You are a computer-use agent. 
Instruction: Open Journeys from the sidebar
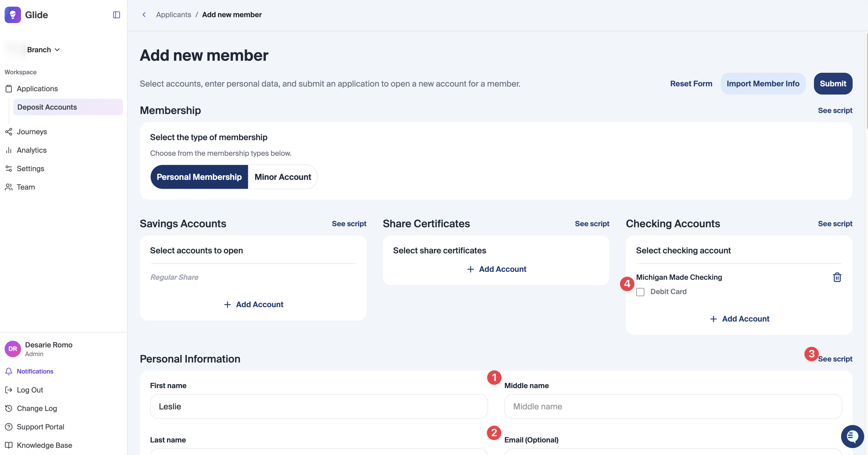pyautogui.click(x=32, y=131)
